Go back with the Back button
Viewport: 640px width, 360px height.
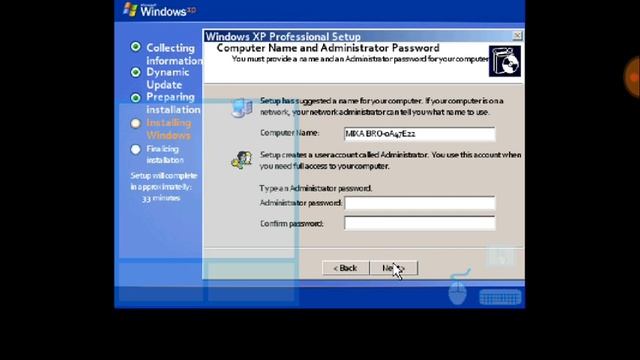[x=345, y=268]
